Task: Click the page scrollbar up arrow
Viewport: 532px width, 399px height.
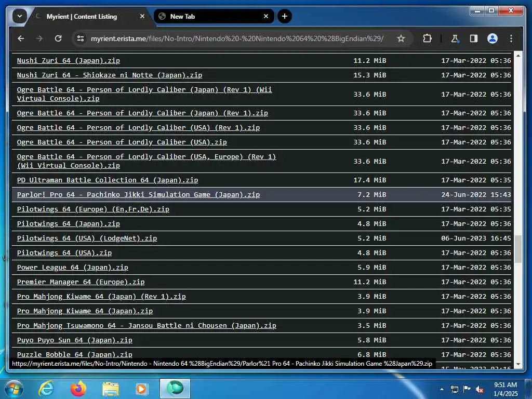Action: (x=518, y=55)
